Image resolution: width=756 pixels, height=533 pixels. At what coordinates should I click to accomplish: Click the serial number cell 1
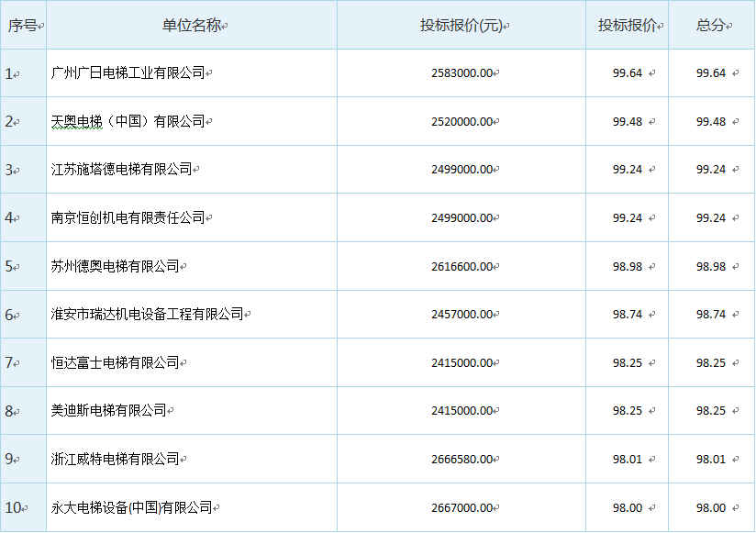coord(23,73)
